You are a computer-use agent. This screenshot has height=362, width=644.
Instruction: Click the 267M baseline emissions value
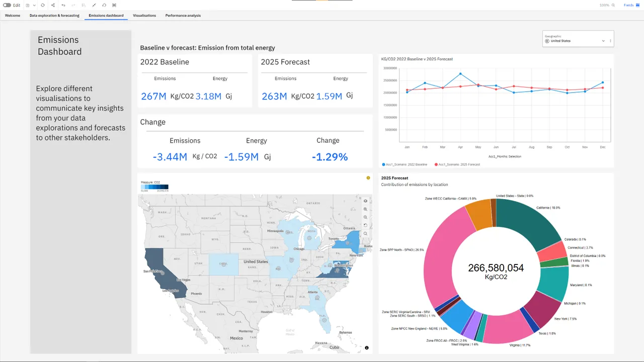(153, 96)
